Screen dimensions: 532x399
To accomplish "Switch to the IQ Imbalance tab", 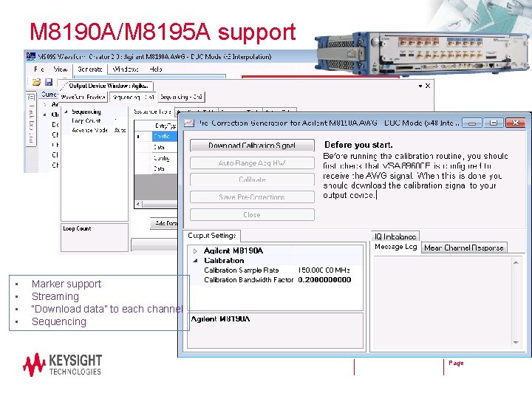I will (x=395, y=236).
